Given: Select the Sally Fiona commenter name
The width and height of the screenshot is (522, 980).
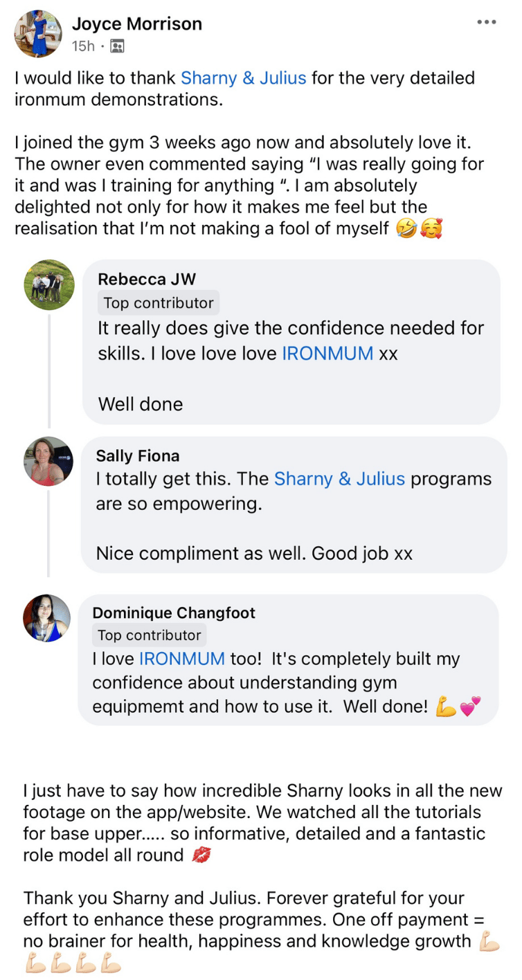Looking at the screenshot, I should click(138, 455).
